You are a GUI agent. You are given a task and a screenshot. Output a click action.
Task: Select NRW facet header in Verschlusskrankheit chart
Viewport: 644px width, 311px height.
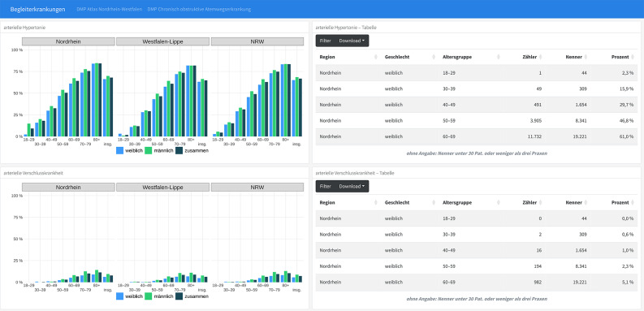tap(257, 188)
